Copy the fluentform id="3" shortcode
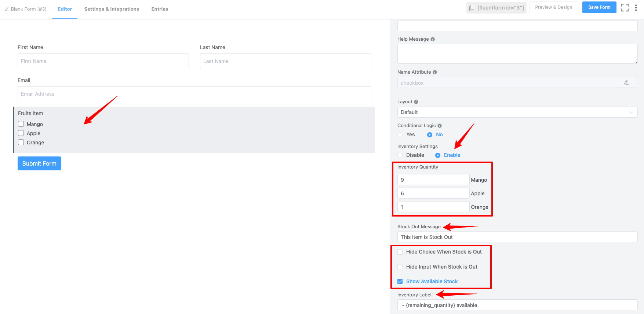The height and width of the screenshot is (314, 644). point(496,8)
